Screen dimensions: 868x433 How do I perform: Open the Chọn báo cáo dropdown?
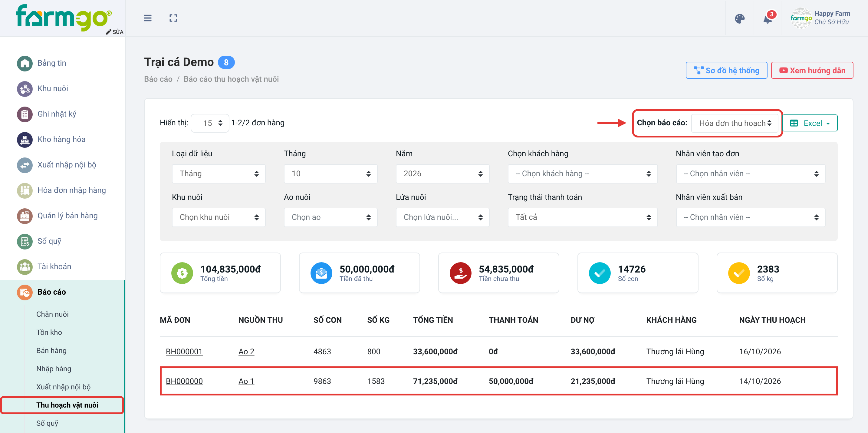pos(735,123)
